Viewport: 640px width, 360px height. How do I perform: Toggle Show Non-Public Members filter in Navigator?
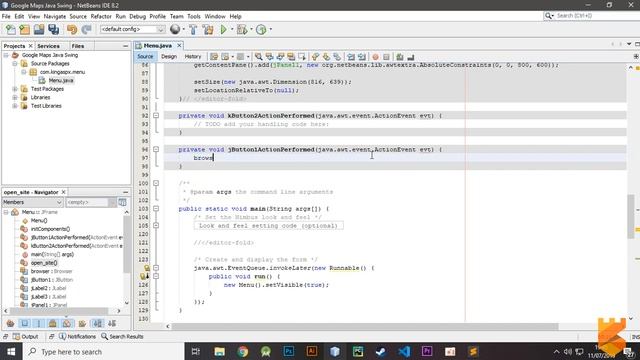tap(53, 323)
